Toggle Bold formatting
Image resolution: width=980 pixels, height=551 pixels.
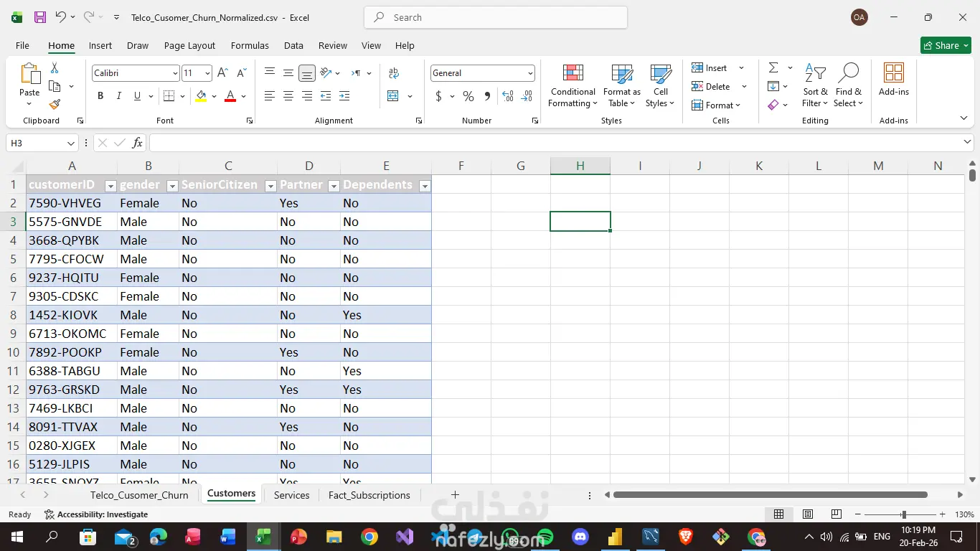pos(100,96)
